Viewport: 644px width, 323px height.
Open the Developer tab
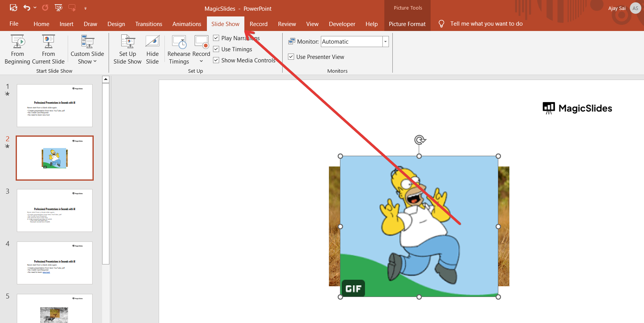tap(342, 24)
